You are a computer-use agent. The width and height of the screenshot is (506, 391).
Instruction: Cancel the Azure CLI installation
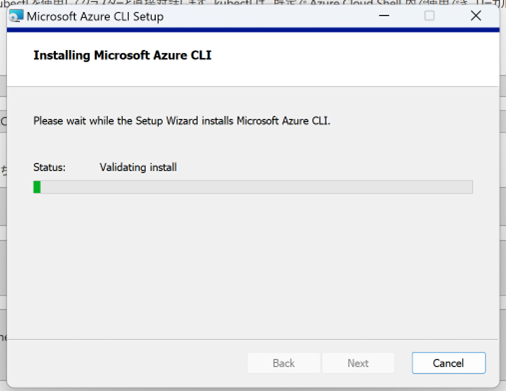point(448,363)
